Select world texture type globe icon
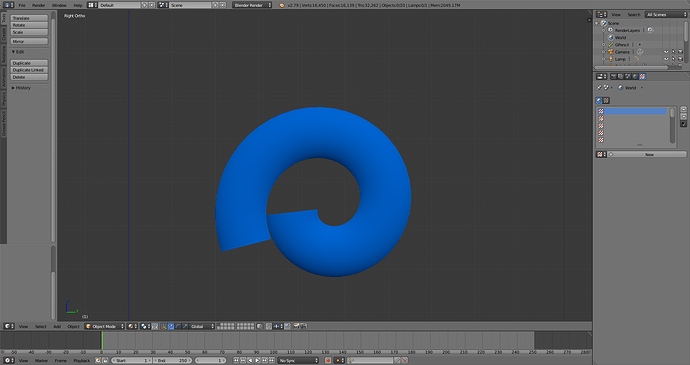Image resolution: width=690 pixels, height=365 pixels. click(599, 100)
